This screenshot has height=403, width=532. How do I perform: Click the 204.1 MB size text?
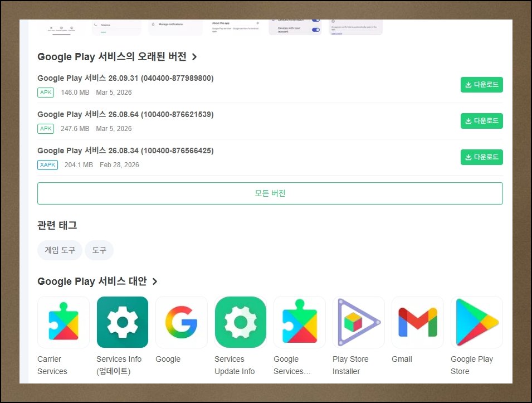click(x=79, y=165)
